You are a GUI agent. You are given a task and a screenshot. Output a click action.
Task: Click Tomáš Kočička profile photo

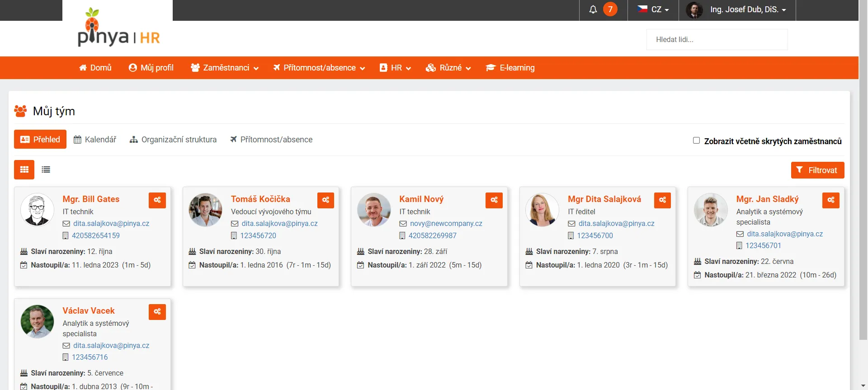point(205,210)
